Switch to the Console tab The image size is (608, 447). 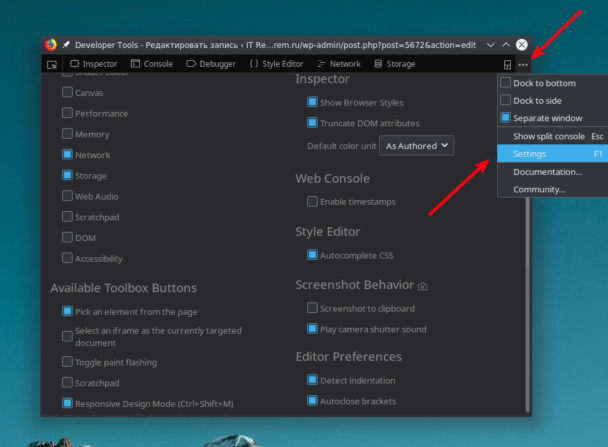[x=152, y=64]
